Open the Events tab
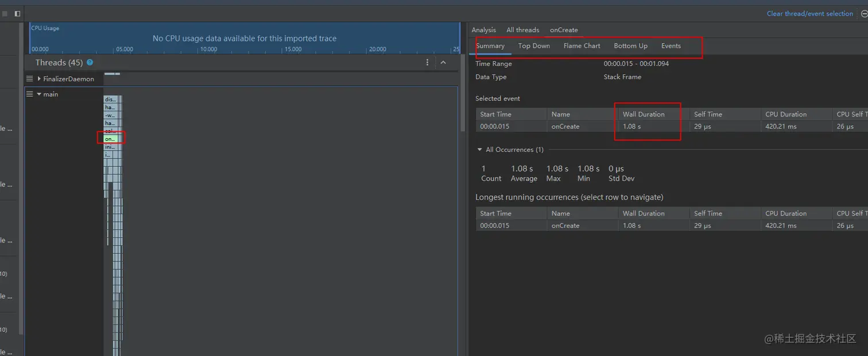 point(671,46)
